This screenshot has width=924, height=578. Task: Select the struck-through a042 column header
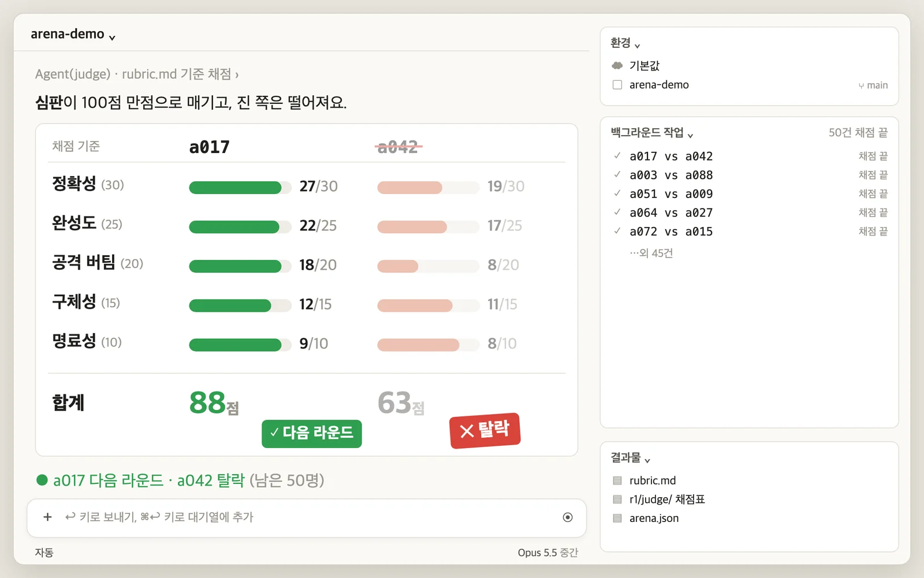(398, 147)
